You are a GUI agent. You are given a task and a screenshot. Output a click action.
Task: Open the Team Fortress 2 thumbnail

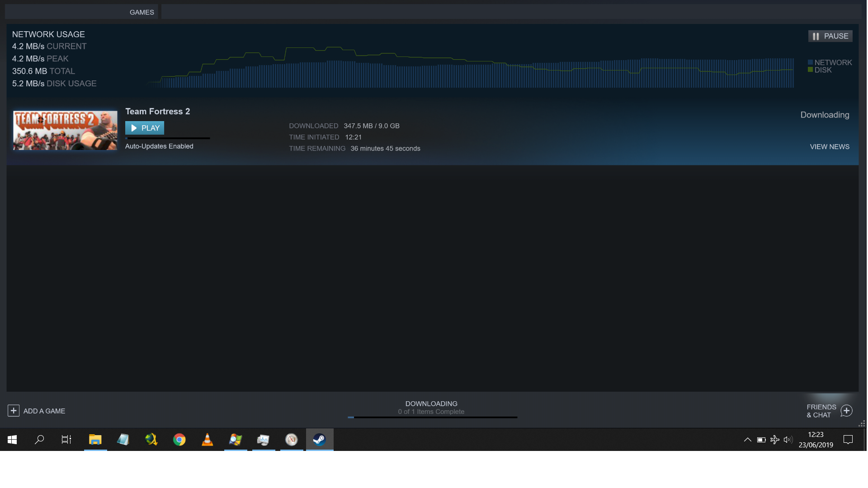65,130
